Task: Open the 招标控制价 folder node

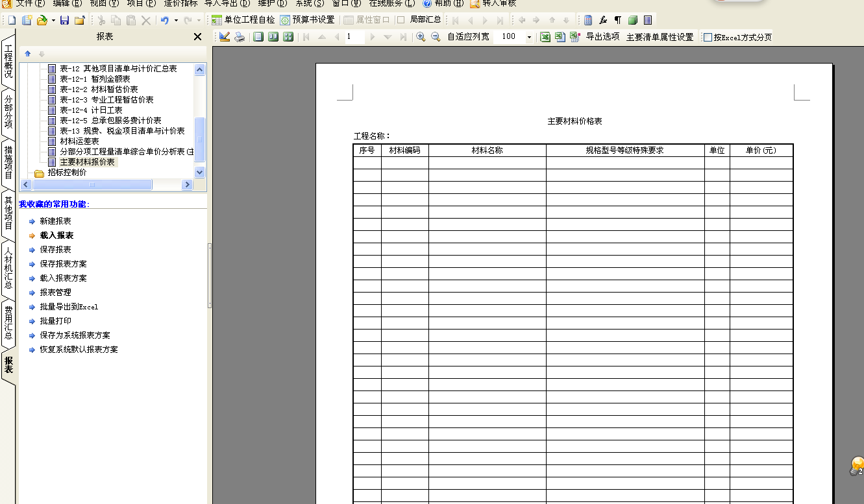Action: pyautogui.click(x=67, y=173)
